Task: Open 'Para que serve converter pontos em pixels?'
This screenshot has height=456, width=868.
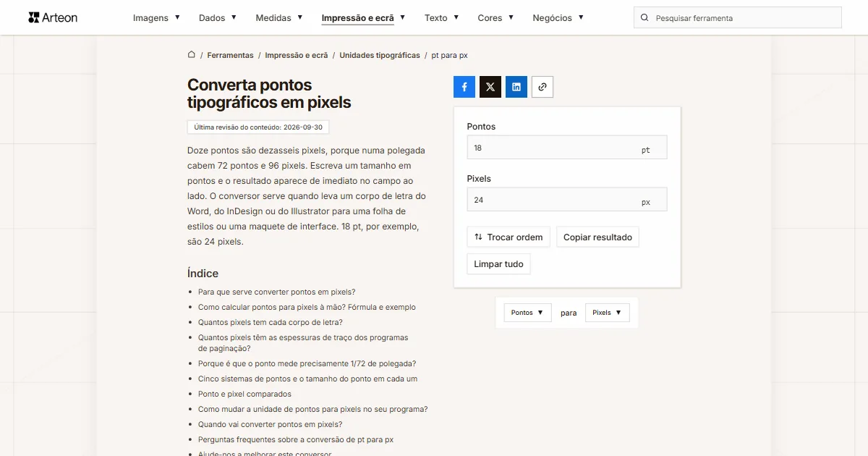Action: click(x=276, y=292)
